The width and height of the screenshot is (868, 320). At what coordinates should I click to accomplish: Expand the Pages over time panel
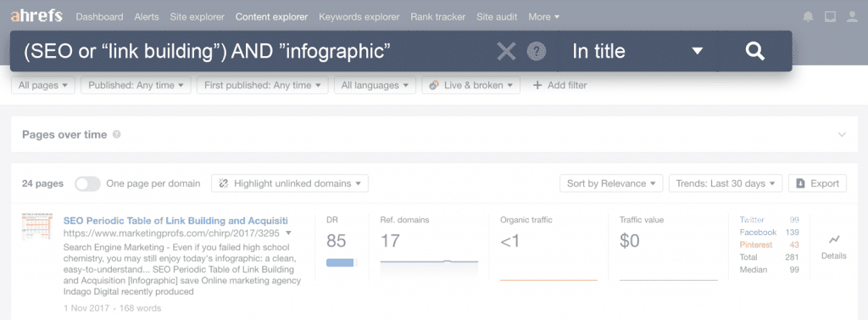click(x=842, y=134)
